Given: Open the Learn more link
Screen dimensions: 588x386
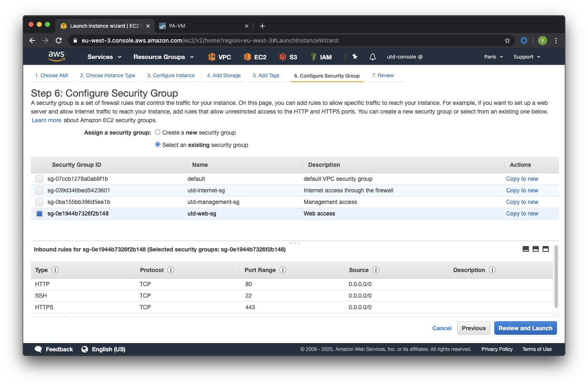Looking at the screenshot, I should [46, 120].
